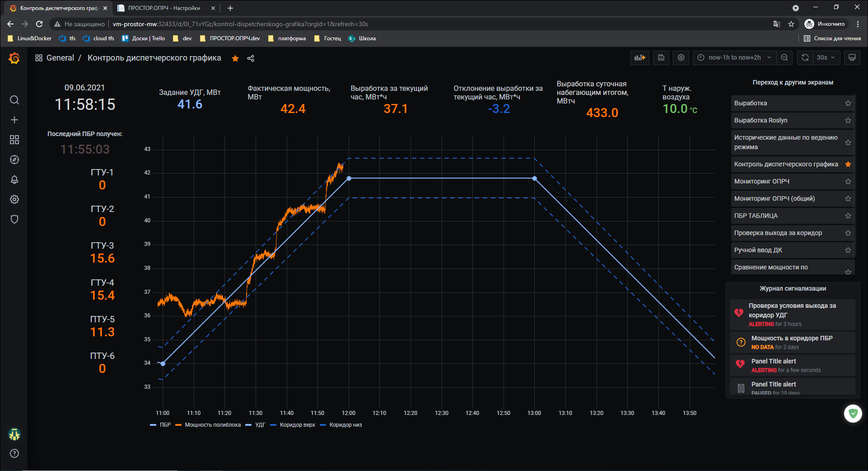The height and width of the screenshot is (471, 868).
Task: Switch to TV view mode via monitor icon
Action: tap(852, 58)
